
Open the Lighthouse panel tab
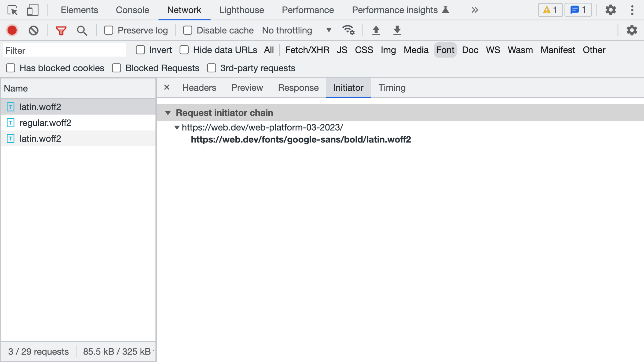pos(241,10)
